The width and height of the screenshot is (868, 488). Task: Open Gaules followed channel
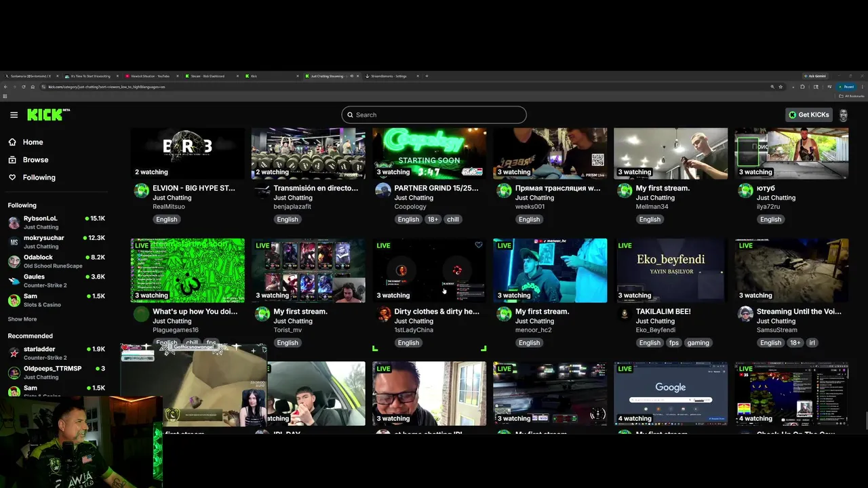pos(56,281)
